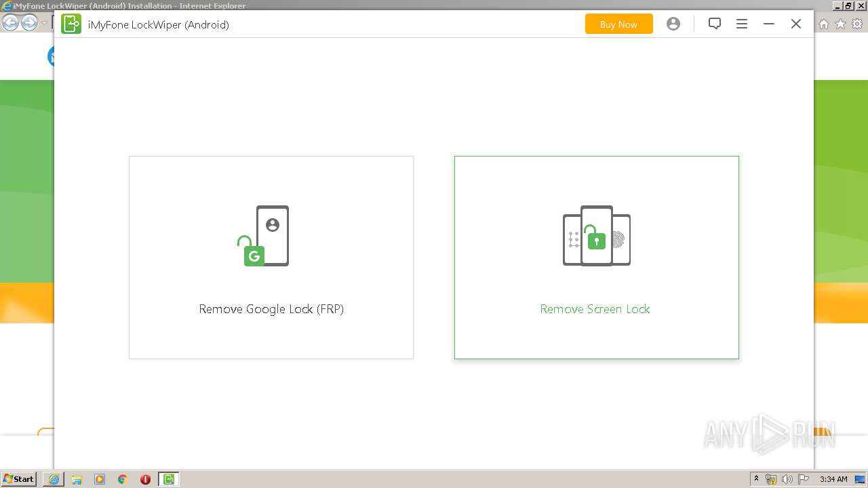This screenshot has height=488, width=868.
Task: Click the Remove Google Lock (FRP) label
Action: 271,309
